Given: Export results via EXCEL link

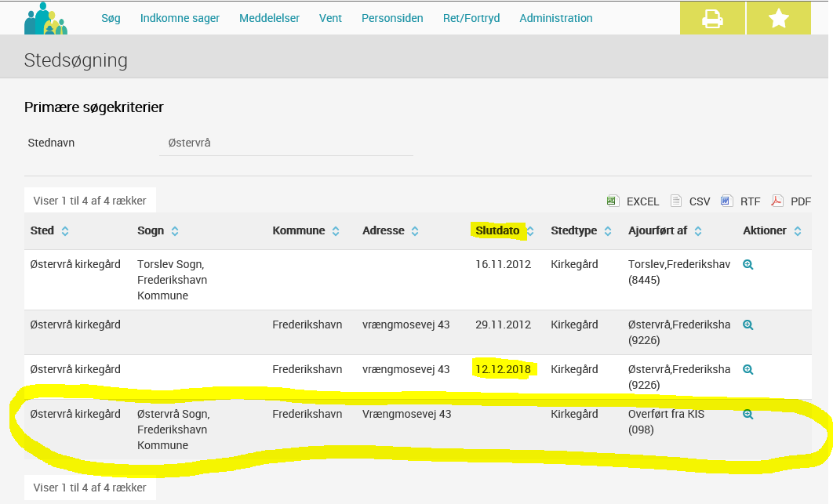Looking at the screenshot, I should tap(643, 201).
